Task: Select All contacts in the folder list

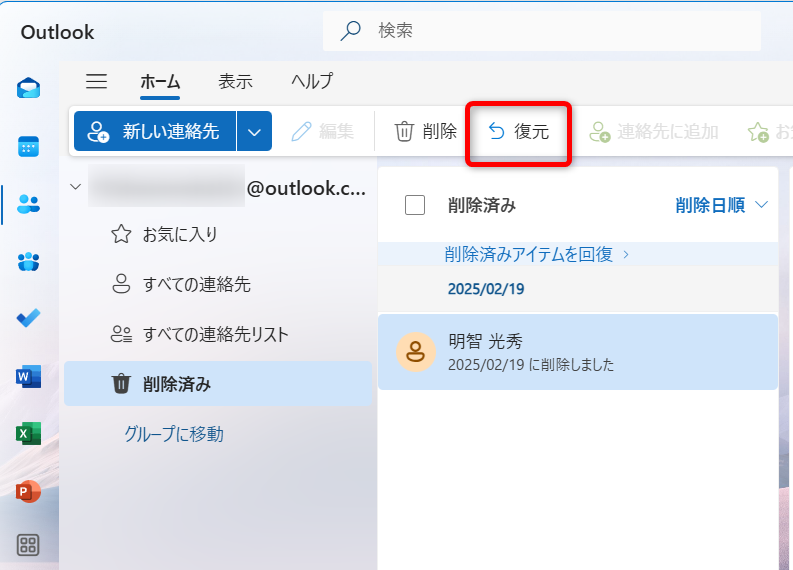Action: tap(217, 284)
